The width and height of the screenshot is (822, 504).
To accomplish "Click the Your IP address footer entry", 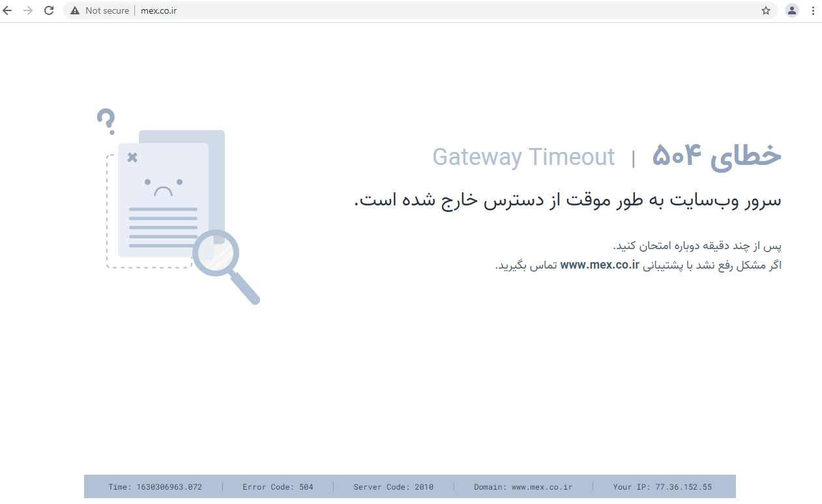I will click(x=662, y=486).
